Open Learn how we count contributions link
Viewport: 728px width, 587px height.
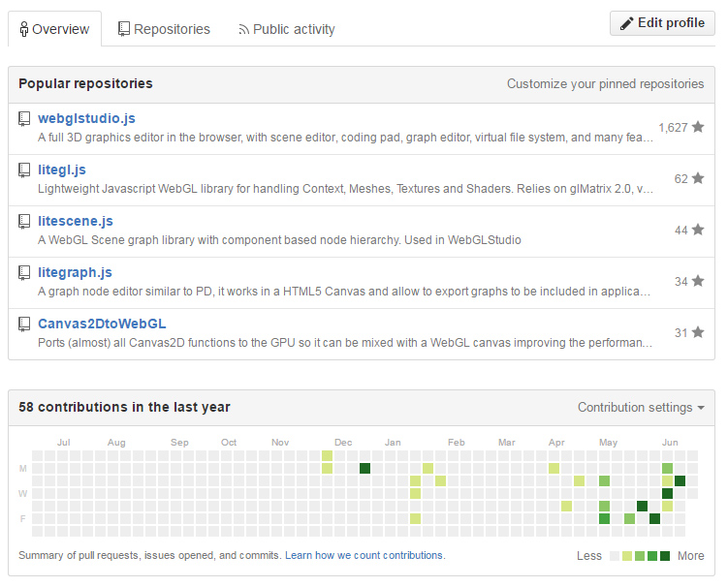click(x=364, y=555)
